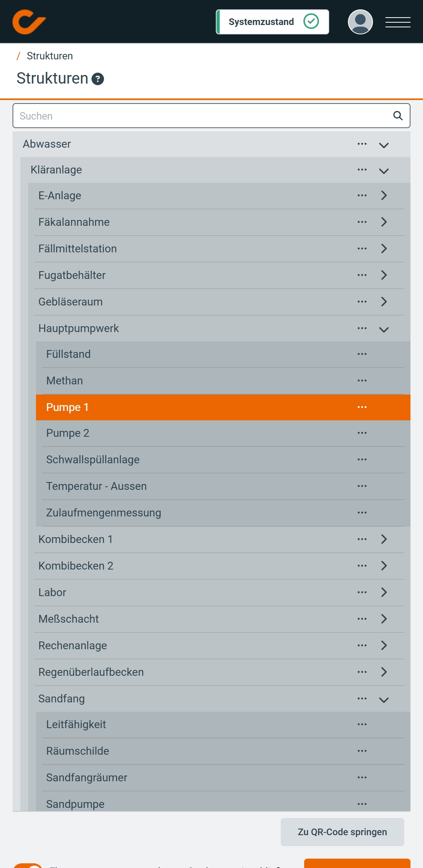Click the Systemzustand status button
Viewport: 423px width, 868px height.
point(272,22)
